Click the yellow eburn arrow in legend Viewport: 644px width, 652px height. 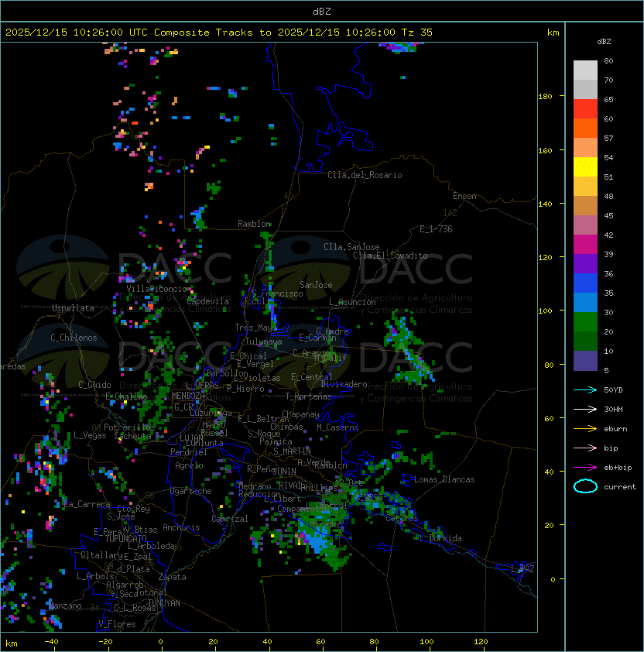585,429
